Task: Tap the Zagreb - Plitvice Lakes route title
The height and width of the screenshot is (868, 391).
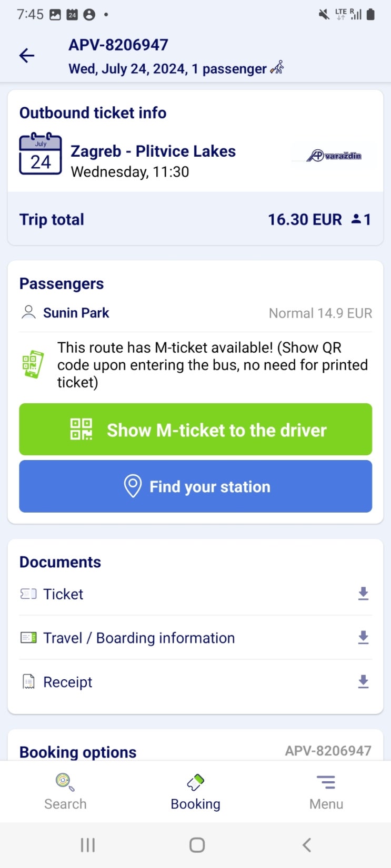Action: (x=153, y=151)
